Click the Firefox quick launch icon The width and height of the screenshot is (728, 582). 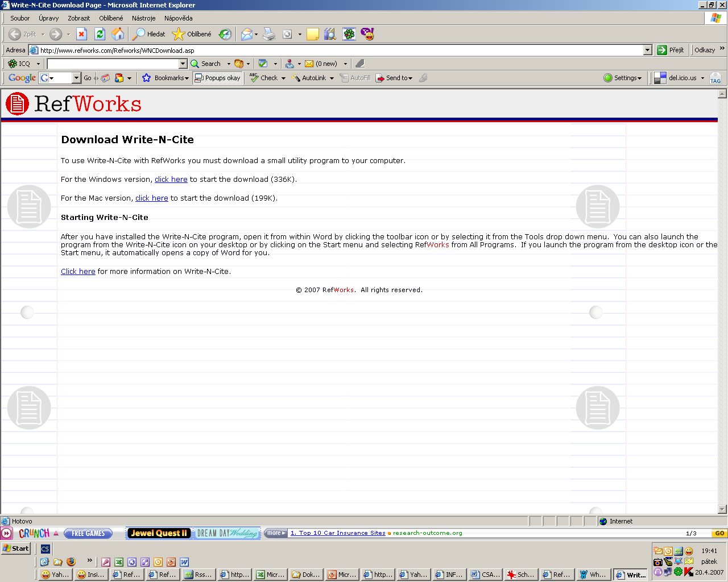coord(71,562)
